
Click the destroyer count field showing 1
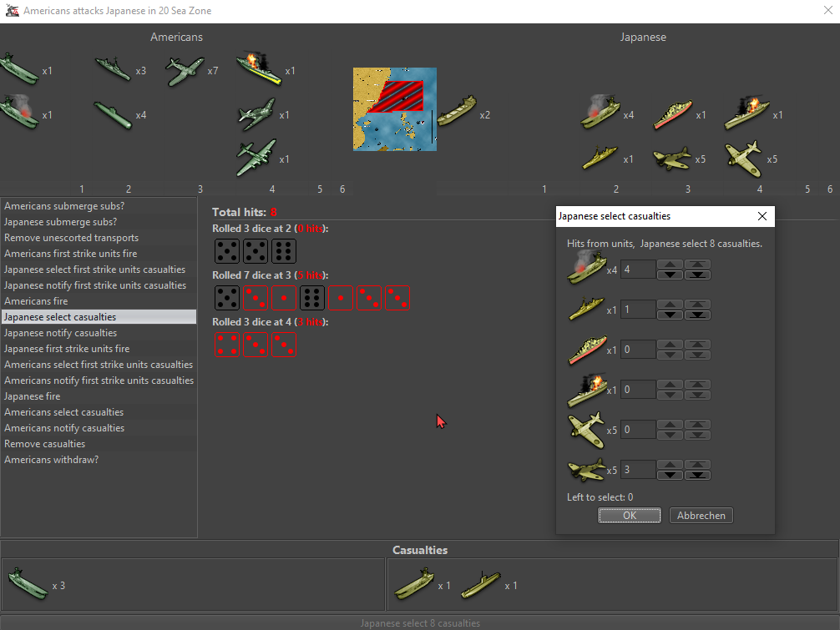[x=638, y=310]
